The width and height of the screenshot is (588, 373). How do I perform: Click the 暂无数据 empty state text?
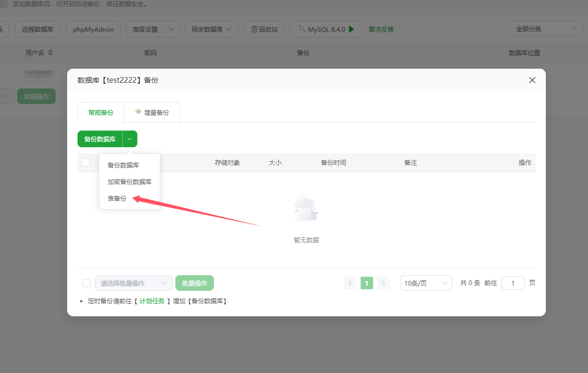(306, 240)
